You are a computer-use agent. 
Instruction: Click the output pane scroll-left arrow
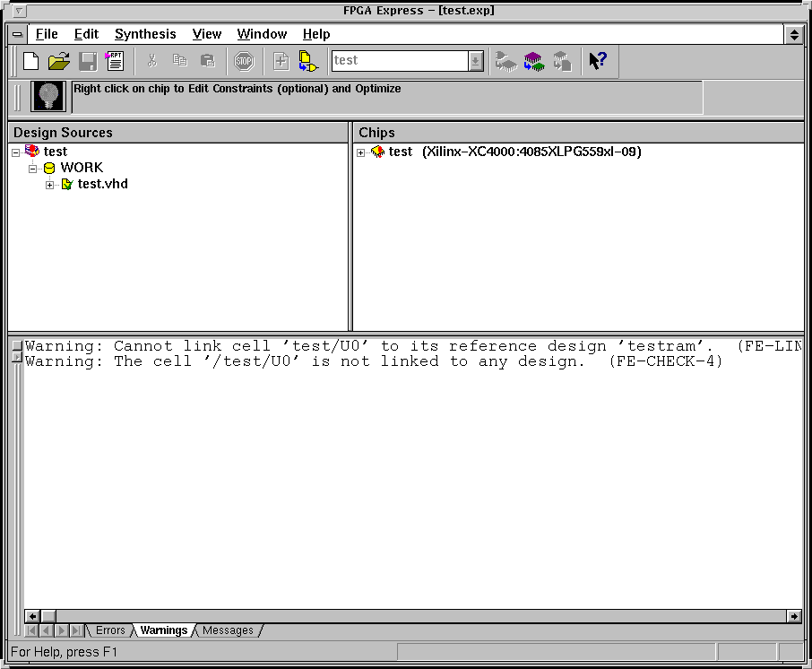[x=32, y=616]
